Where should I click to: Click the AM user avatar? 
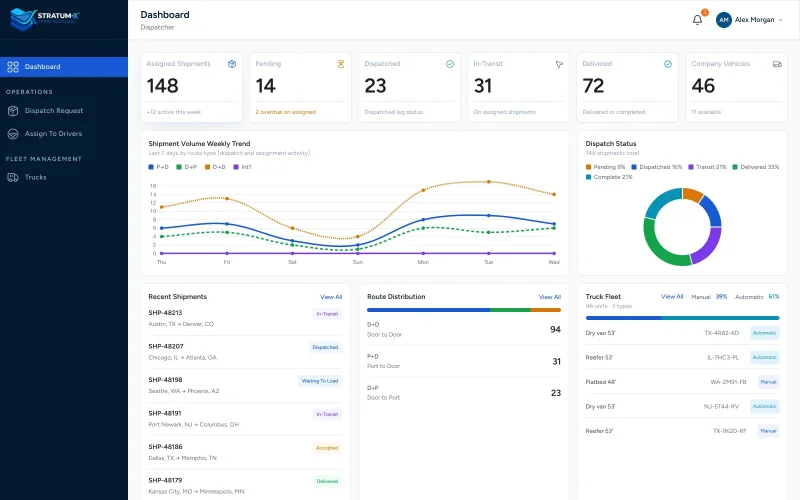(723, 20)
